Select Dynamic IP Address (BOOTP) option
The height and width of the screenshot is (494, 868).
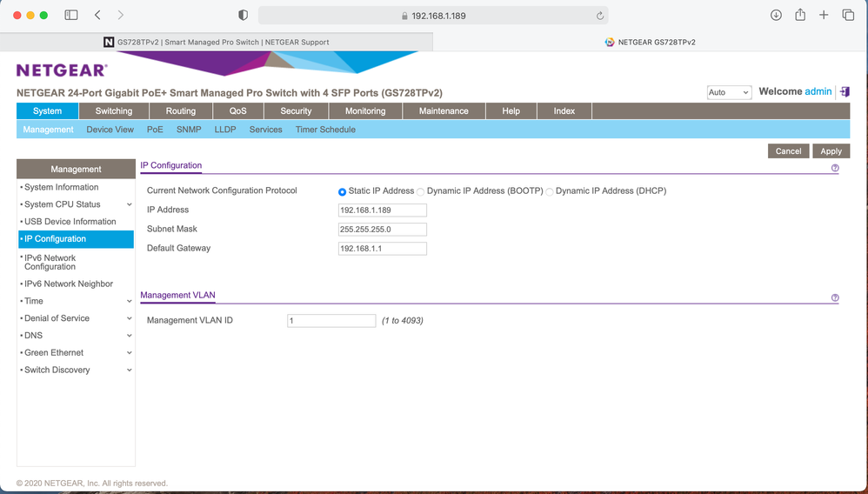tap(421, 191)
